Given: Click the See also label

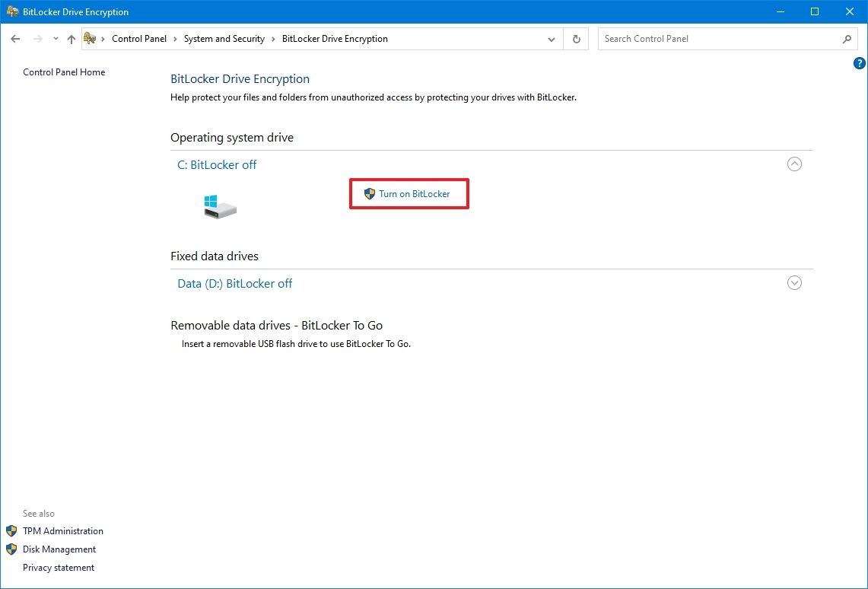Looking at the screenshot, I should pyautogui.click(x=39, y=514).
